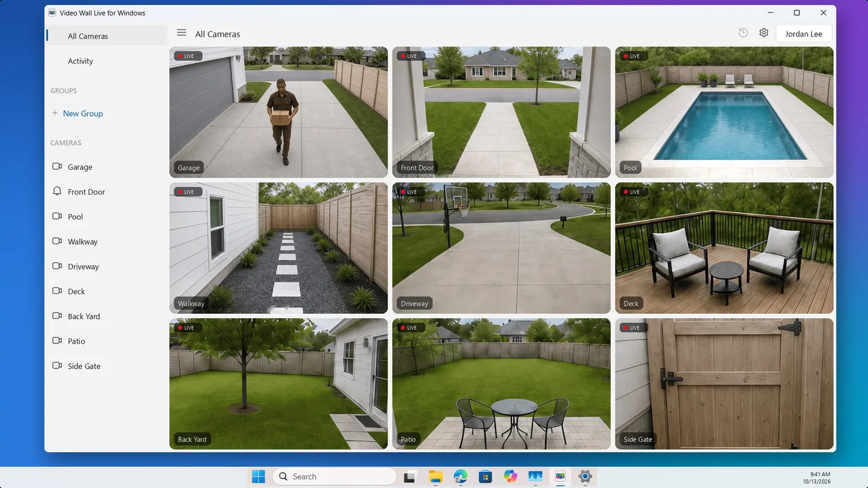Select the Walkway camera icon in sidebar
Screen dimensions: 868x488
pos(57,241)
